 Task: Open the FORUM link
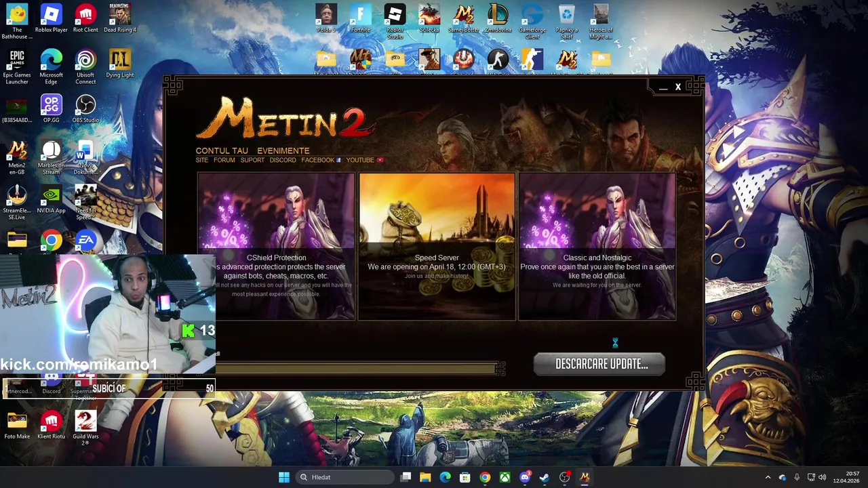[x=224, y=160]
